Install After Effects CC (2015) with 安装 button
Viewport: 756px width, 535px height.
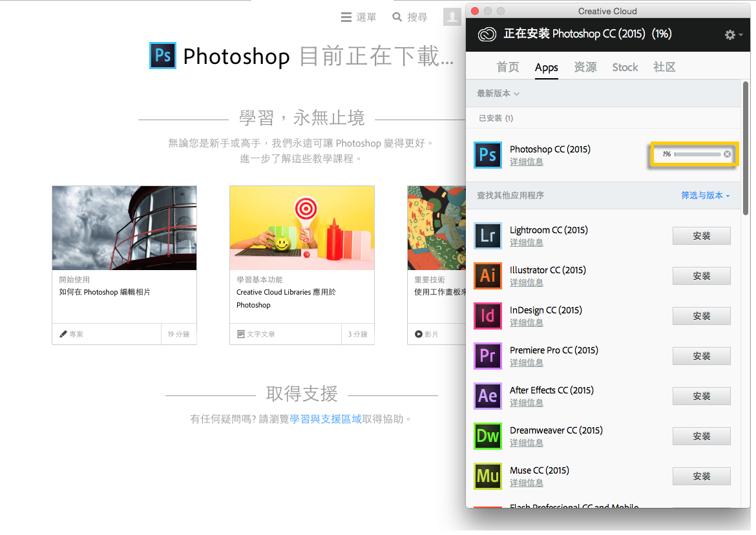[702, 395]
